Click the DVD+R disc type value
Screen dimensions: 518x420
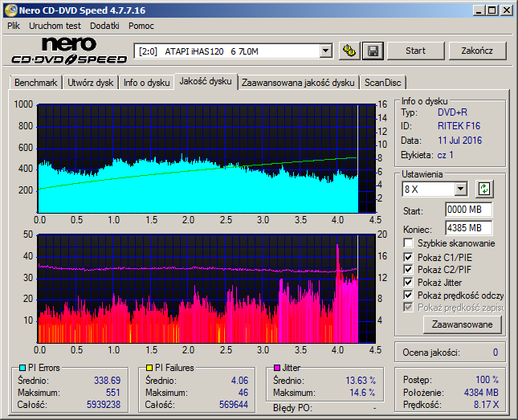(x=452, y=112)
